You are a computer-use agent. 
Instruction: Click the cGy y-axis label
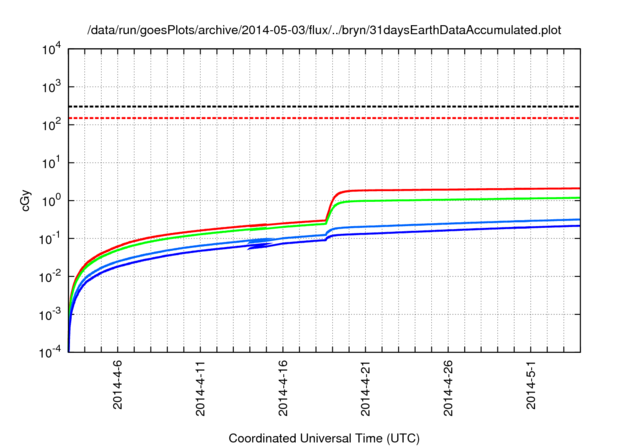pyautogui.click(x=25, y=201)
